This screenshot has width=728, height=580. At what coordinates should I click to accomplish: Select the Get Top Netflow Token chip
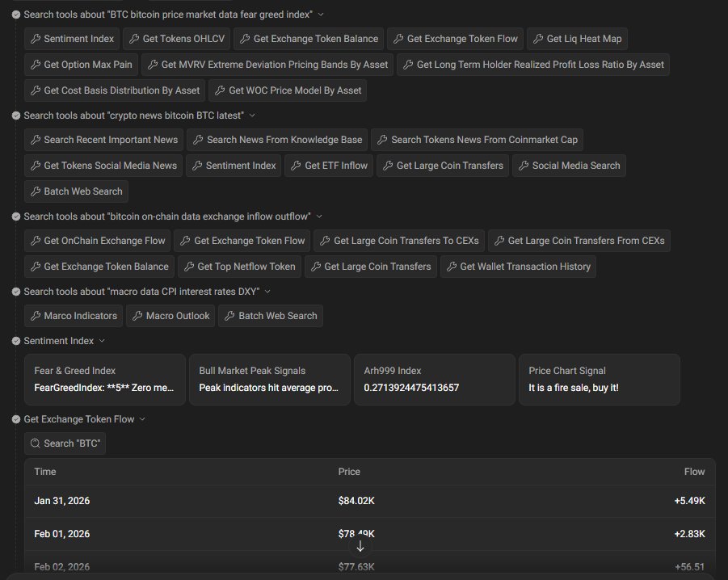coord(240,267)
